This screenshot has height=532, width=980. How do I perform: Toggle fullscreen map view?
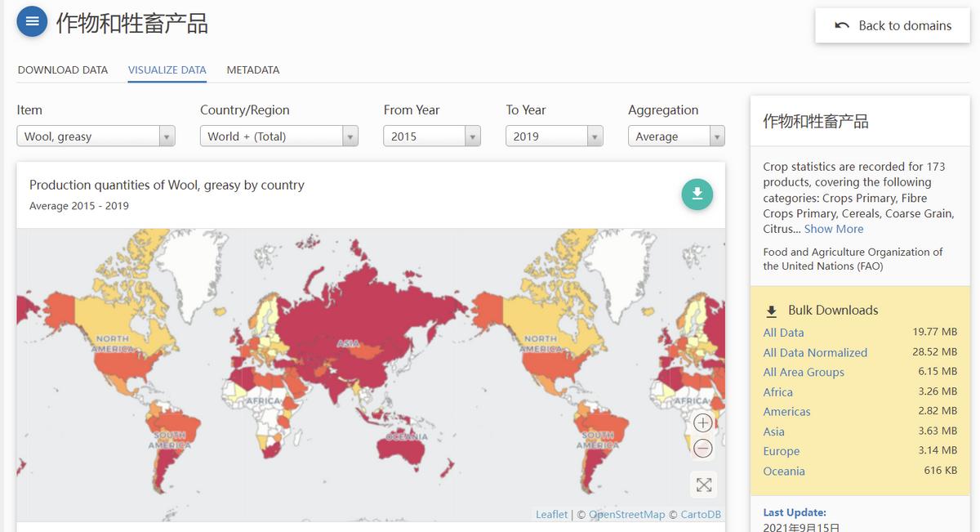pos(703,485)
